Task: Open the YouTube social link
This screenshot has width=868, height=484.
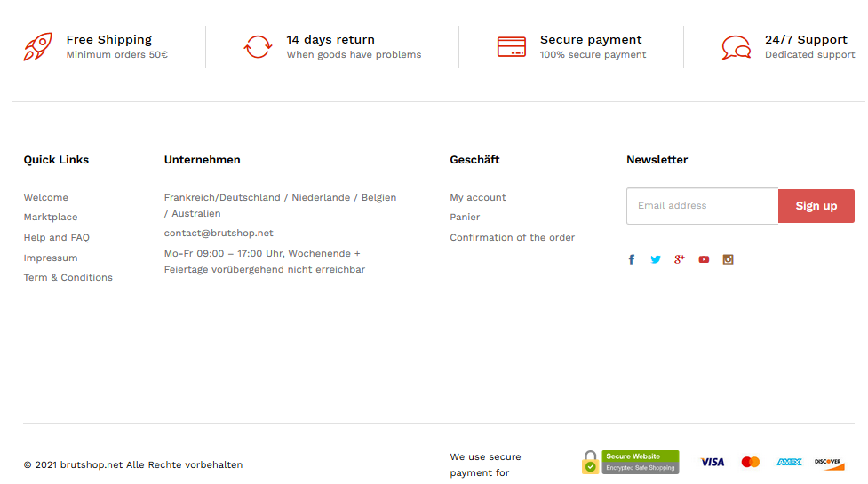Action: point(704,259)
